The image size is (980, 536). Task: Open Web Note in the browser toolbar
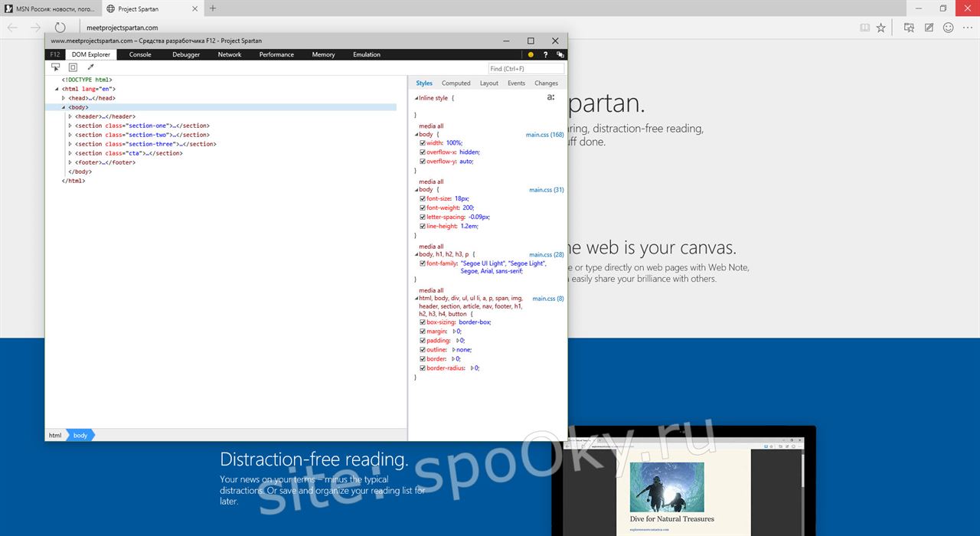click(x=928, y=27)
